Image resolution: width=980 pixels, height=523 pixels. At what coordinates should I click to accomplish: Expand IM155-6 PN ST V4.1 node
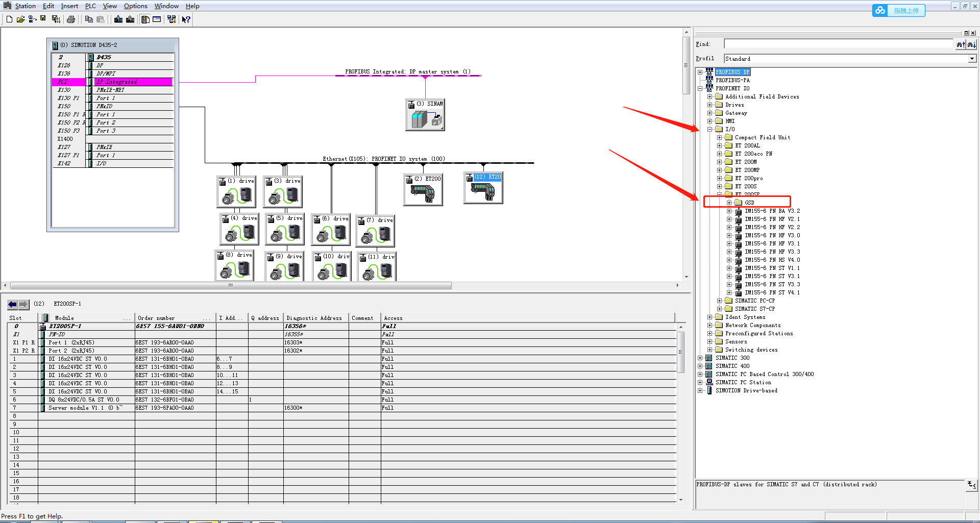pyautogui.click(x=729, y=292)
